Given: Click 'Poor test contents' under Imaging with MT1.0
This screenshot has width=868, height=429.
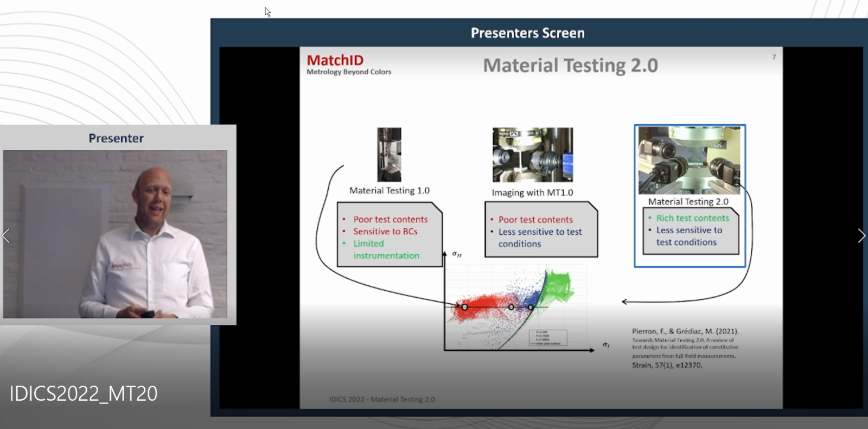Looking at the screenshot, I should [x=535, y=220].
